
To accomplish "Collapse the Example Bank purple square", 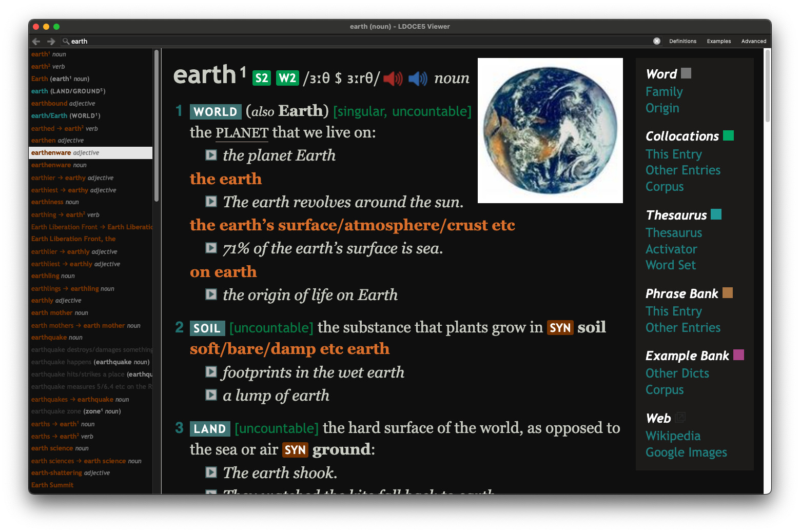I will pyautogui.click(x=738, y=355).
